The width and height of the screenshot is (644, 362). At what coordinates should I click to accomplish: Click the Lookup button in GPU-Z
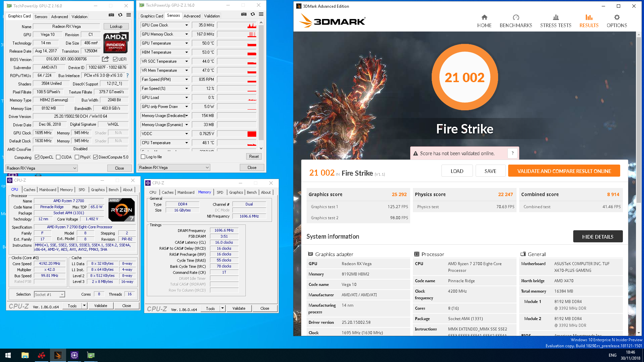pos(116,26)
